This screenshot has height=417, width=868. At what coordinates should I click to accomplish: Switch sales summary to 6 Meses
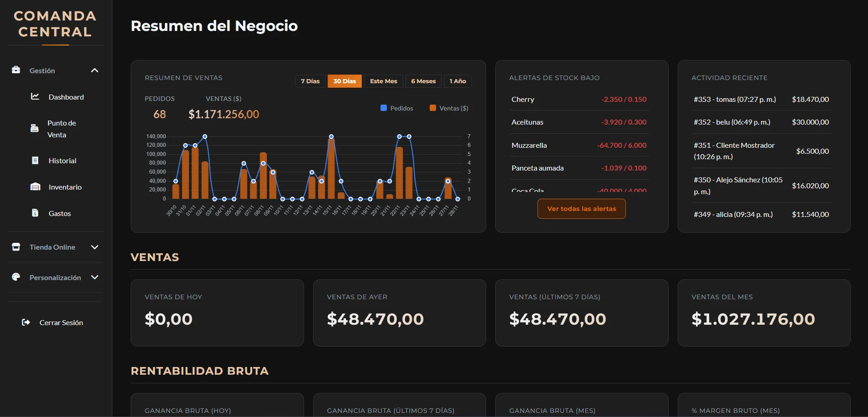(x=423, y=81)
